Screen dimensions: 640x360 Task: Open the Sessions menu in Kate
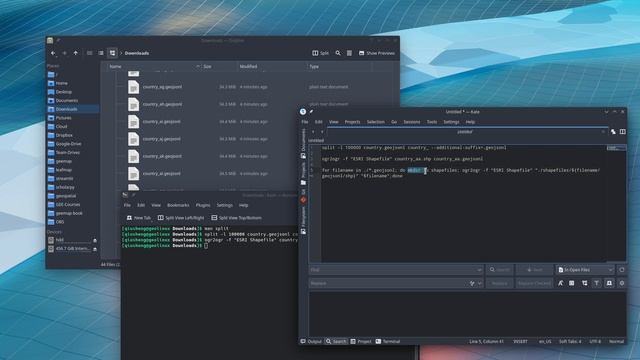[x=412, y=122]
